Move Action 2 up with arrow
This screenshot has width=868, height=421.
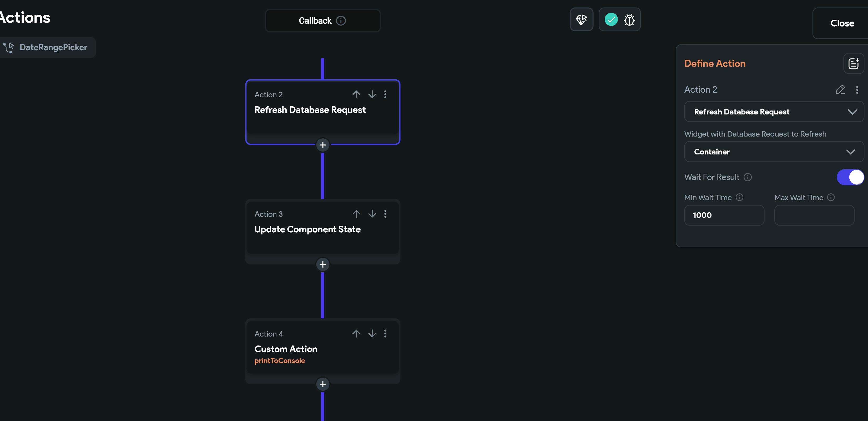[x=356, y=94]
